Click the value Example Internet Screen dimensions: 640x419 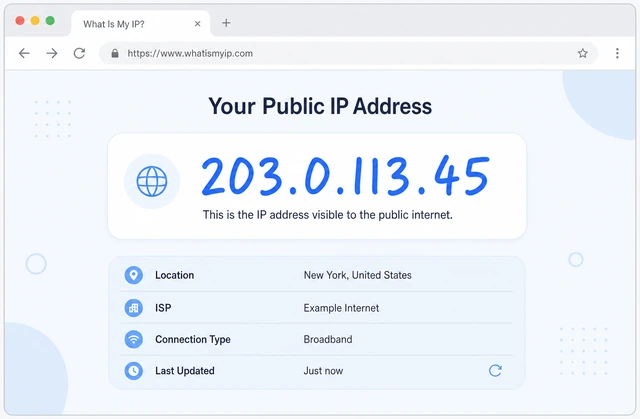(x=341, y=308)
